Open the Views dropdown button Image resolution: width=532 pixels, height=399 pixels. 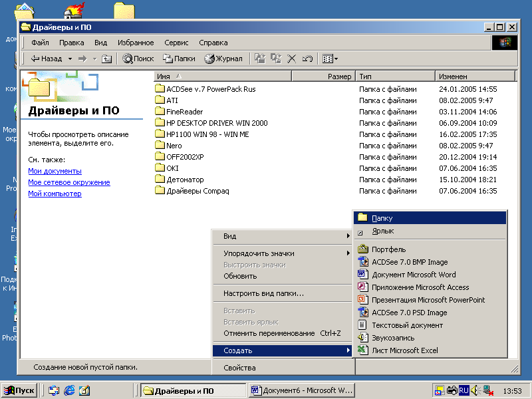pos(330,59)
